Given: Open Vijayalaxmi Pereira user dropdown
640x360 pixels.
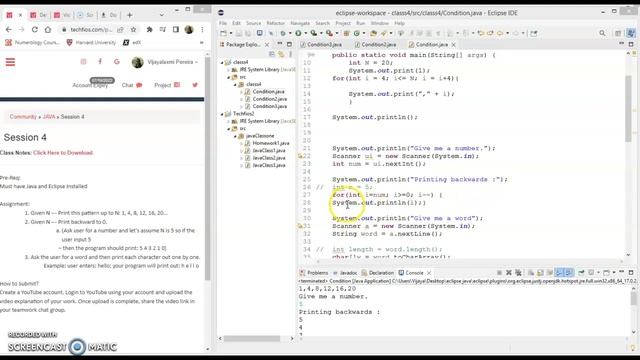Looking at the screenshot, I should click(165, 62).
